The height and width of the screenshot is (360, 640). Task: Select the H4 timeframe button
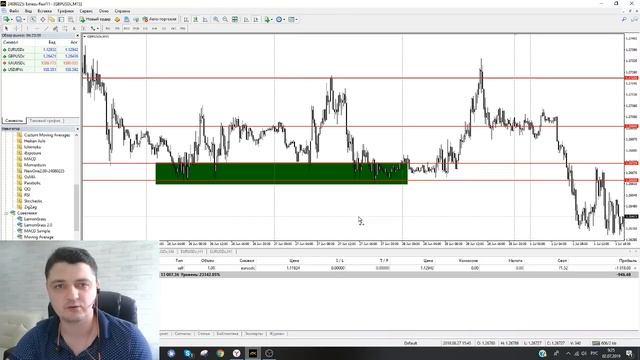click(155, 28)
